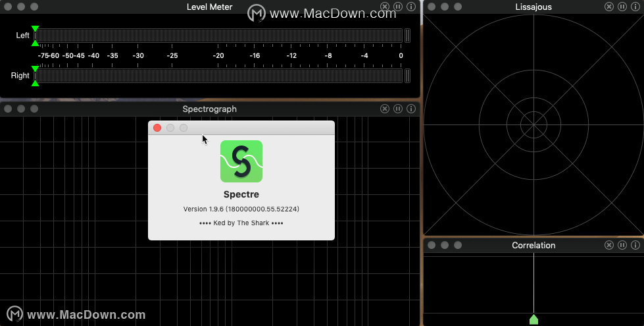Click the Level Meter window title
This screenshot has width=644, height=326.
click(209, 7)
